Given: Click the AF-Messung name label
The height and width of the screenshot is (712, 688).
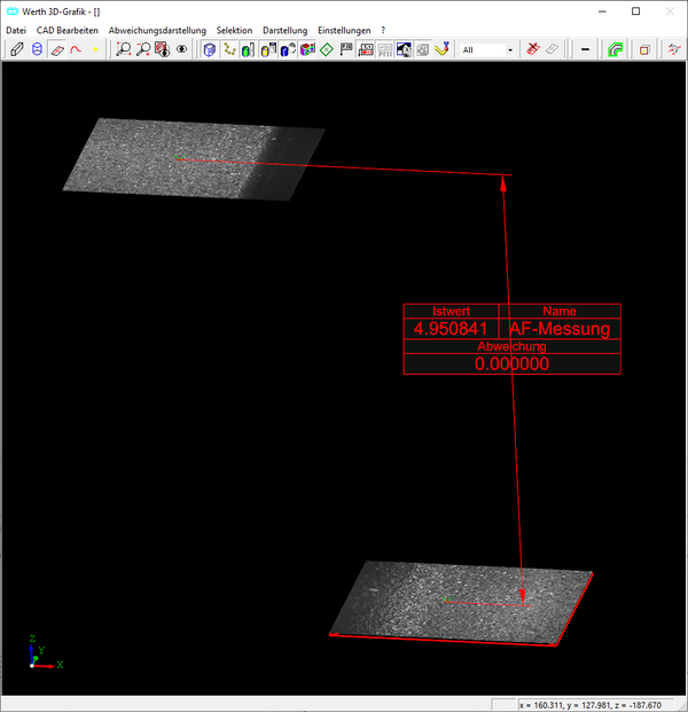Looking at the screenshot, I should 559,329.
